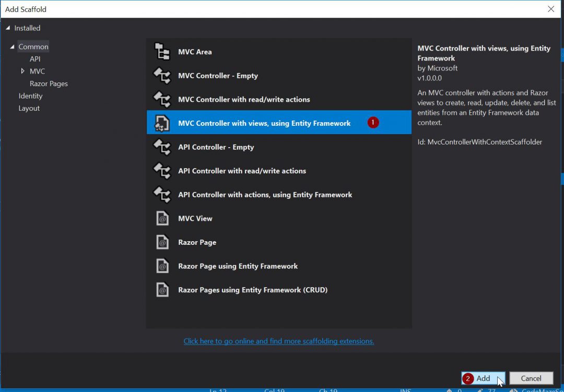Viewport: 564px width, 392px height.
Task: Click the MVC View file icon
Action: [x=162, y=219]
